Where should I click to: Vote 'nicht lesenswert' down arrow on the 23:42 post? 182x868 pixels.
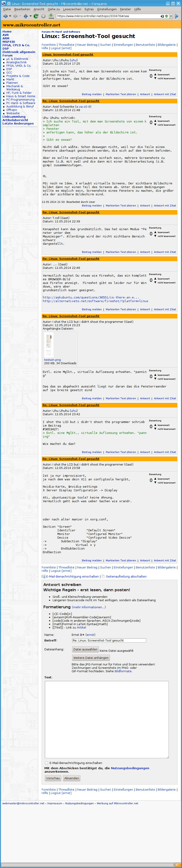pos(155,429)
